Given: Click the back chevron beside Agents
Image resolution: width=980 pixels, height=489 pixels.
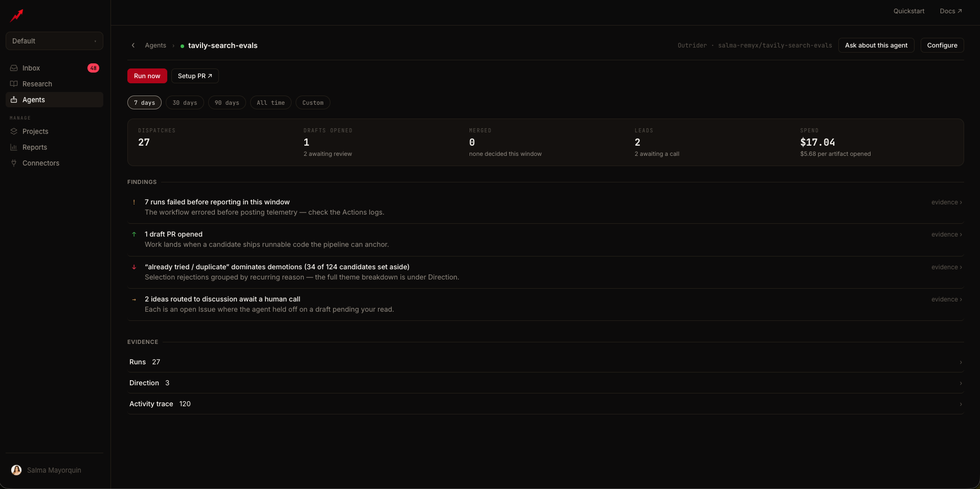Looking at the screenshot, I should click(133, 45).
